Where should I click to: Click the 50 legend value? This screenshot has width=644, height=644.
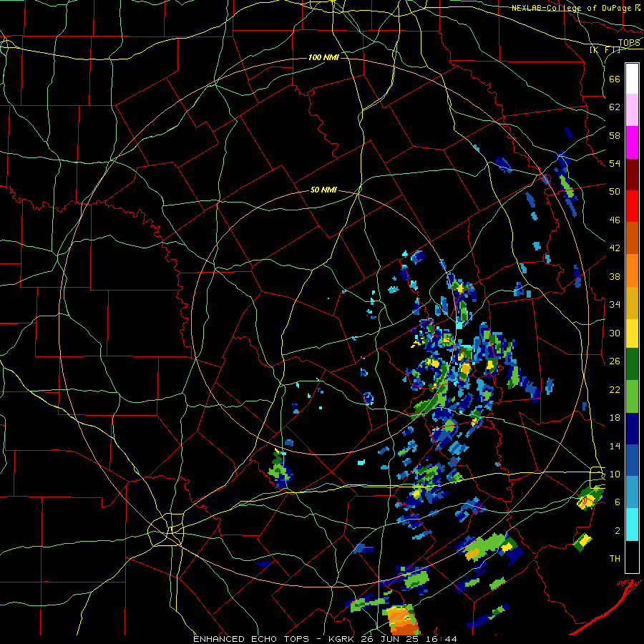tap(615, 192)
